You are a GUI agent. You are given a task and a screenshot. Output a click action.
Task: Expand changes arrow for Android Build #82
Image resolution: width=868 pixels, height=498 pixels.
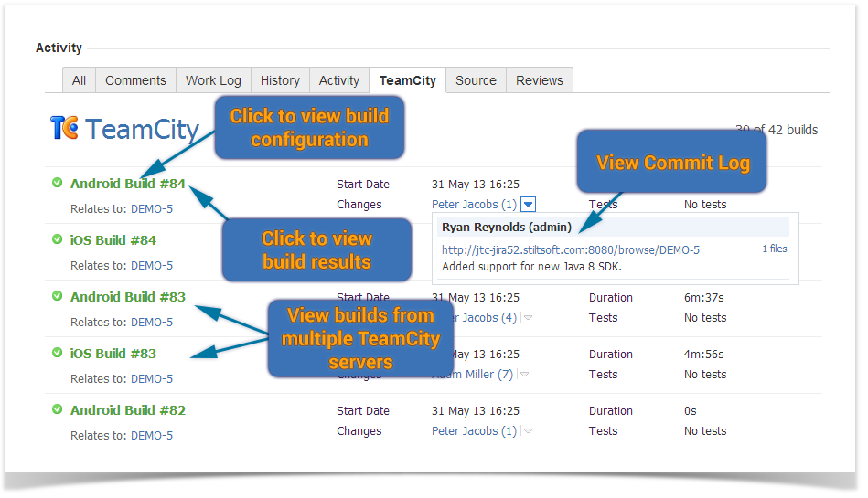[528, 431]
